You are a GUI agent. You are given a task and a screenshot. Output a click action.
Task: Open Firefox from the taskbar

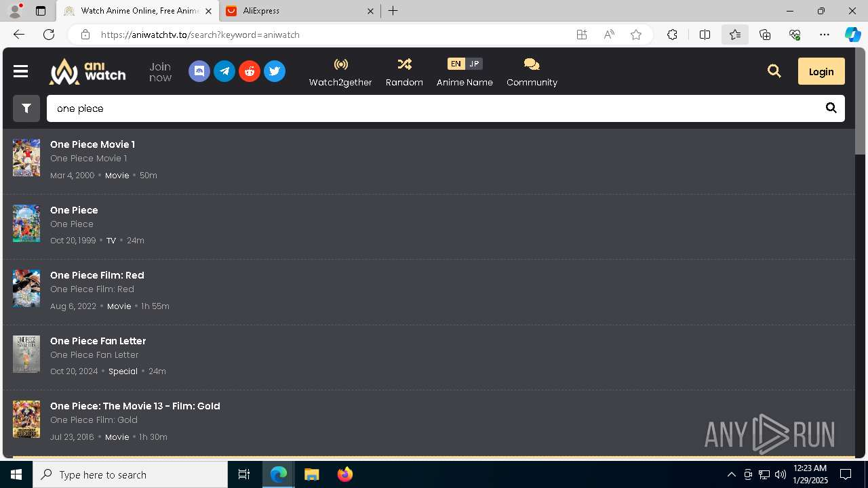pyautogui.click(x=345, y=474)
